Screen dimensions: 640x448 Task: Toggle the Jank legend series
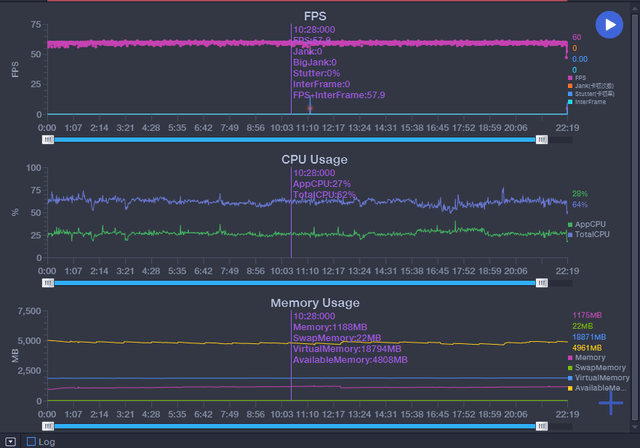pos(590,85)
